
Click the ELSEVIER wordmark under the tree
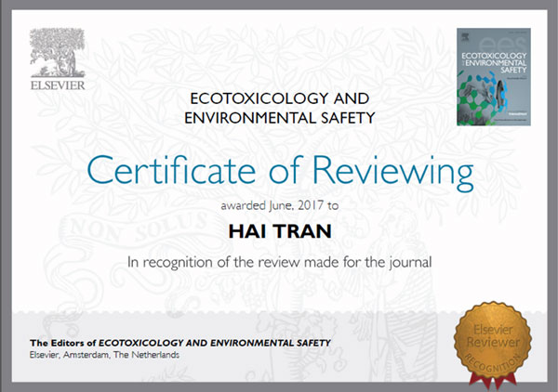coord(58,85)
